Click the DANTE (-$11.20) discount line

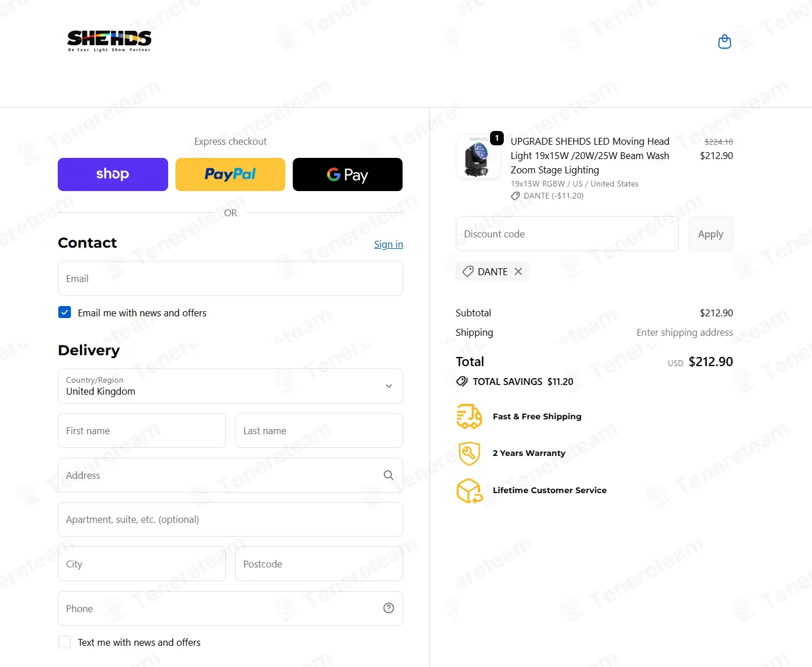point(547,196)
